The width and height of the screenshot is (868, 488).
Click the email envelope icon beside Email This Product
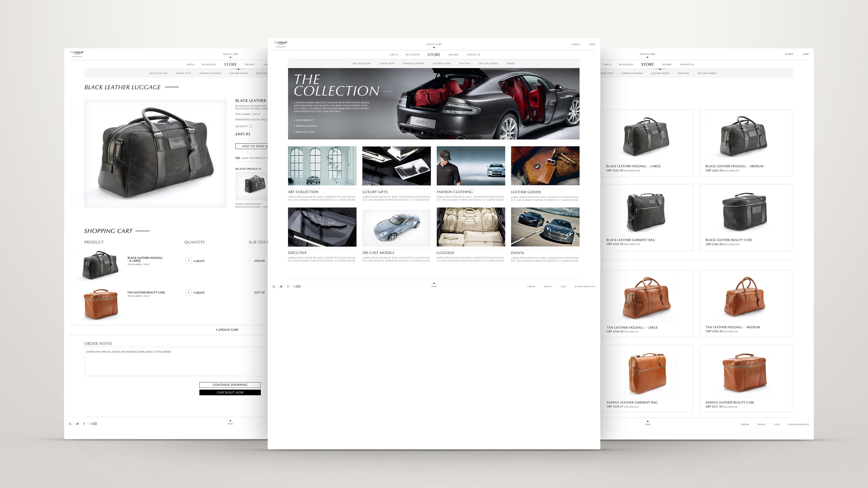tap(238, 158)
